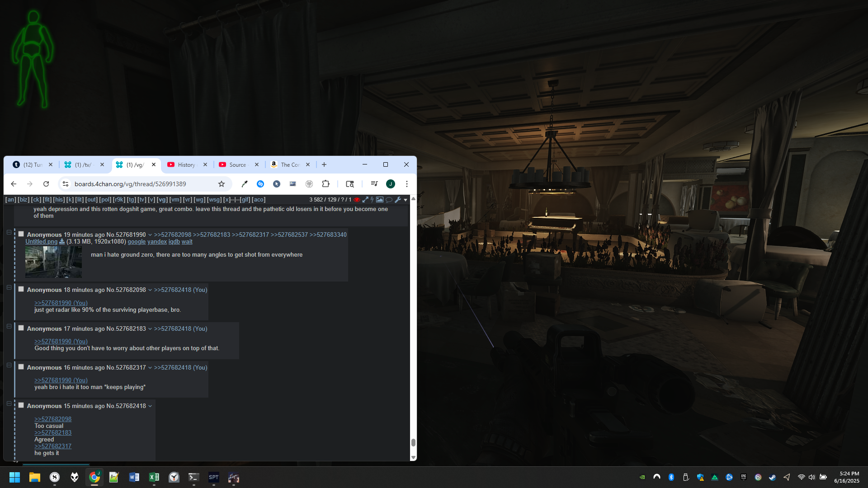Open the Untitled.png file link
The image size is (868, 488).
[41, 242]
